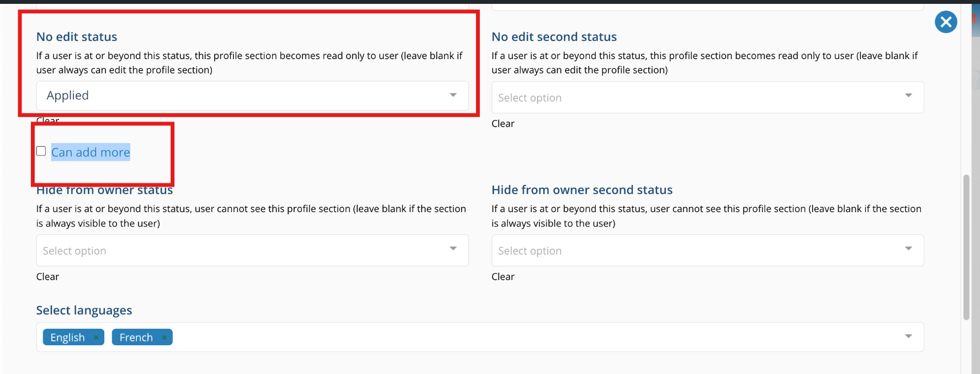Click the arrow of No edit second status
Image resolution: width=980 pixels, height=374 pixels.
(x=908, y=96)
